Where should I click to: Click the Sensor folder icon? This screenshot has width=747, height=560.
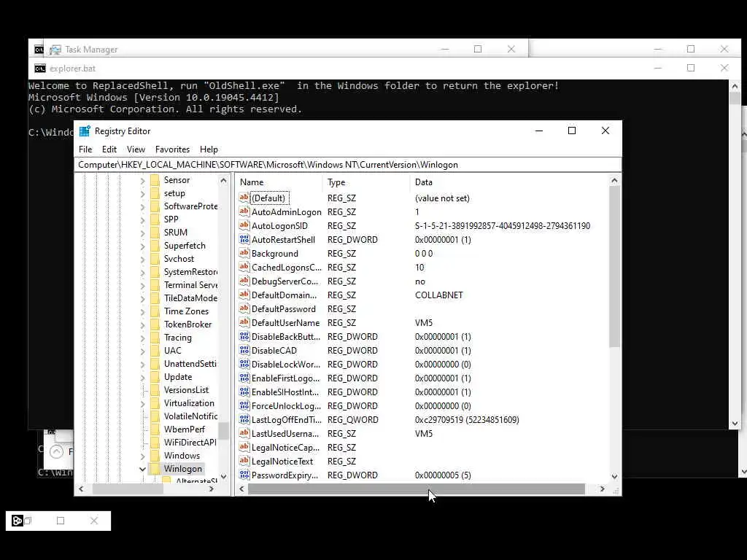pos(155,180)
